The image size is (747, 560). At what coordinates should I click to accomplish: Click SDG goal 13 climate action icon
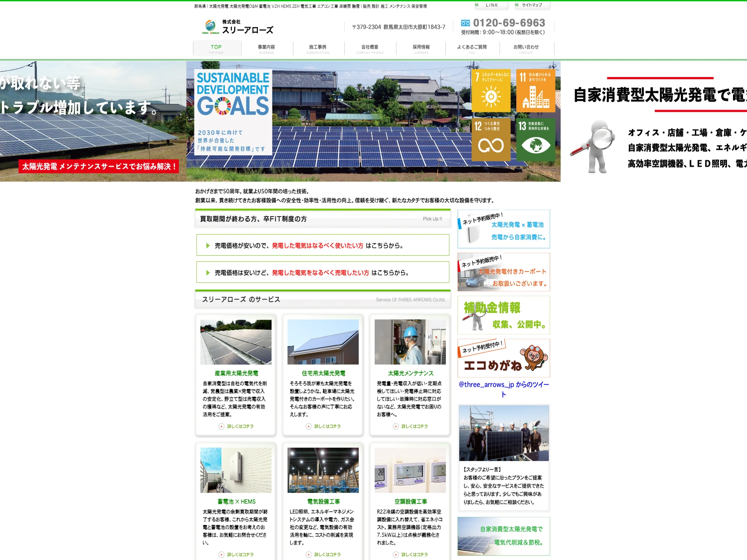click(536, 139)
